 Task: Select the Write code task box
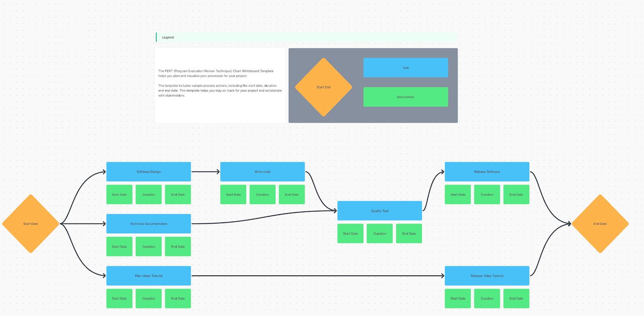(262, 172)
